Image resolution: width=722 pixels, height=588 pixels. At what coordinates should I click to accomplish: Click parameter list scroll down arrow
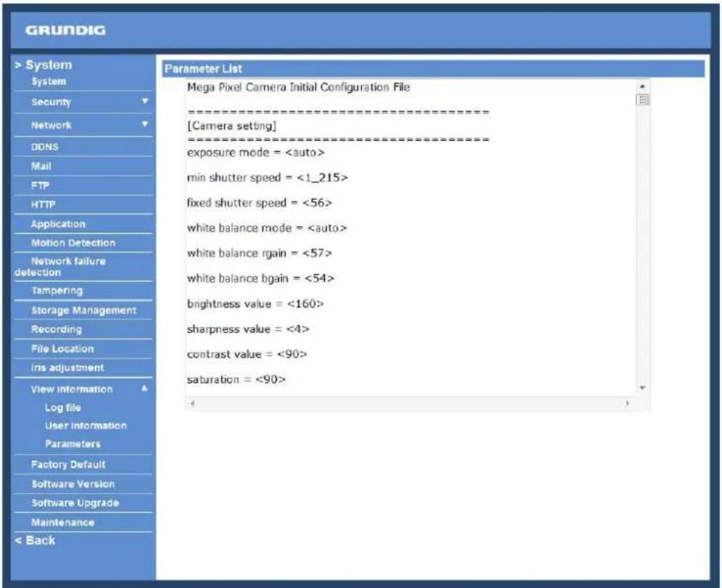point(642,389)
